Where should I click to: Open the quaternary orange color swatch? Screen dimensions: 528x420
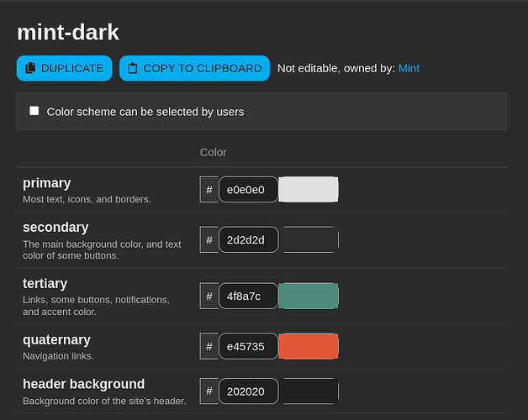click(x=309, y=346)
